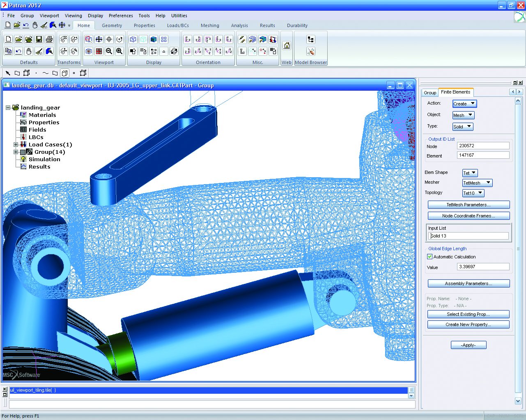Open the Topology dropdown showing Tet10
The image size is (526, 420).
(473, 193)
